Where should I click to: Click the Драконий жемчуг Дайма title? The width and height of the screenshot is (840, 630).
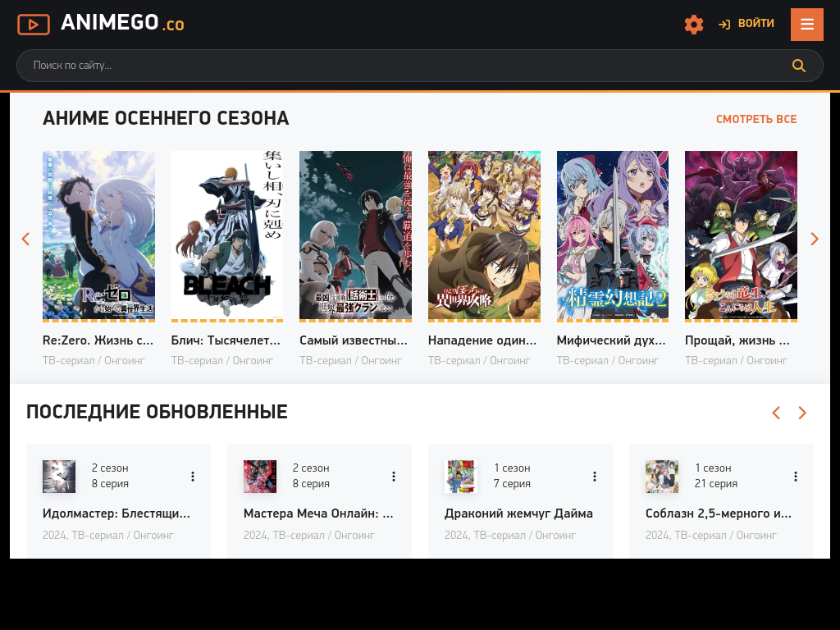(x=518, y=514)
